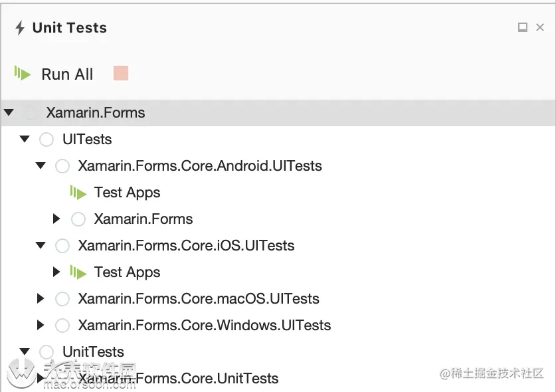Image resolution: width=556 pixels, height=392 pixels.
Task: Select the Xamarin.Forms.Core.Android.UITests item
Action: pyautogui.click(x=199, y=166)
